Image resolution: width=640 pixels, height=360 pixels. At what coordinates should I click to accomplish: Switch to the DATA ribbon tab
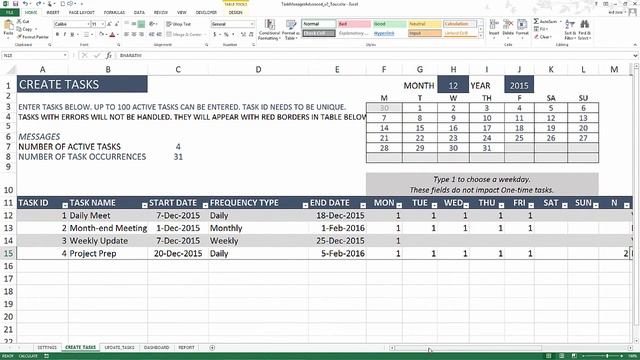[x=139, y=12]
